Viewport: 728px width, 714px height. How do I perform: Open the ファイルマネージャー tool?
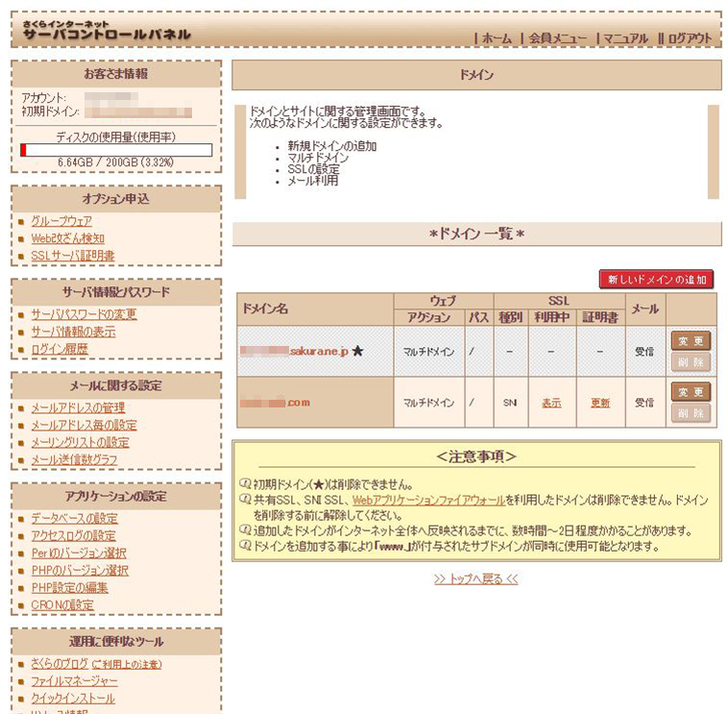point(73,681)
